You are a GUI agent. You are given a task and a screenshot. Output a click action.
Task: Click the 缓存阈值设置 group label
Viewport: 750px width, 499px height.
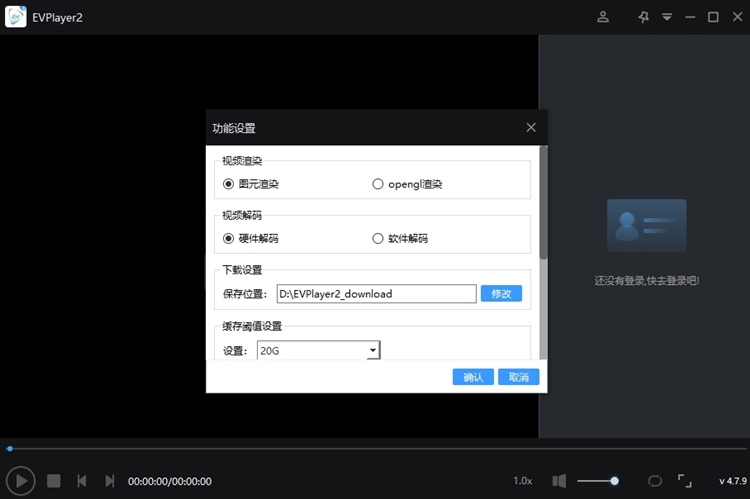252,326
